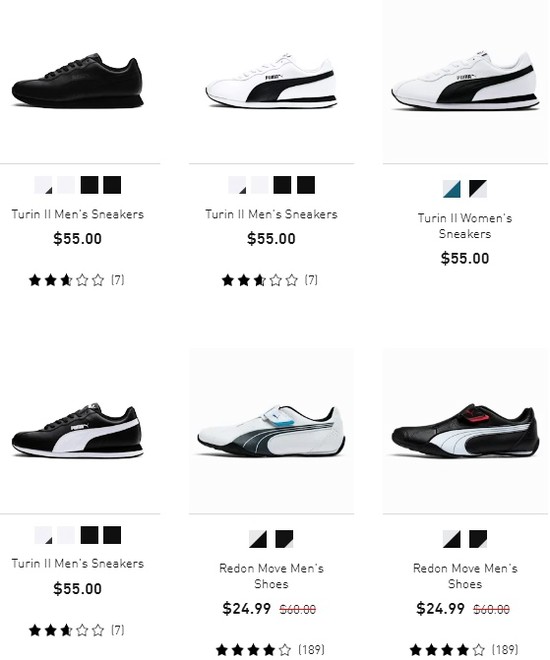View star rating reviews for white Turin II Men's
This screenshot has height=660, width=550.
click(x=270, y=280)
